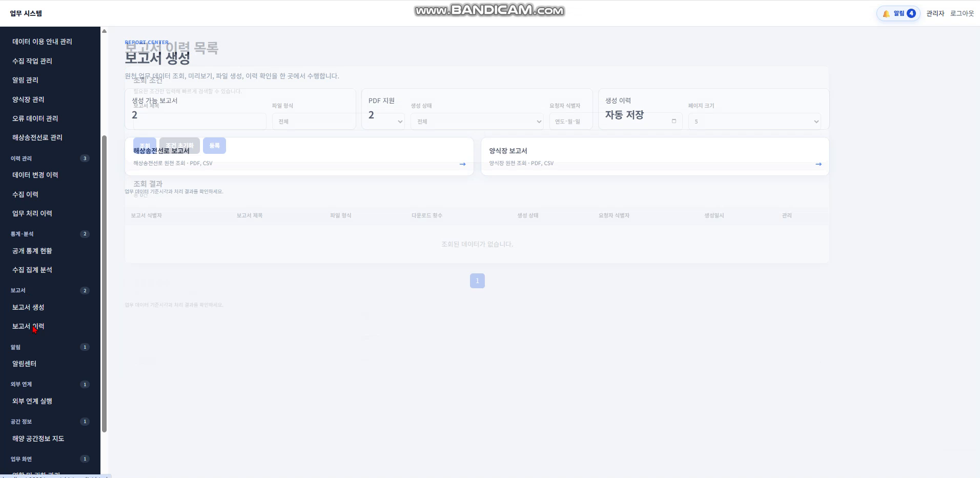The height and width of the screenshot is (478, 980).
Task: Click the blue arrow on 양식장 보고서 card
Action: (x=818, y=164)
